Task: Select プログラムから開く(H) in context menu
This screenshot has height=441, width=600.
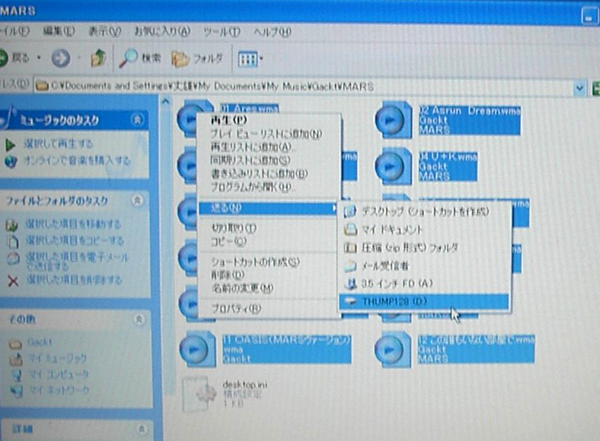Action: (267, 187)
